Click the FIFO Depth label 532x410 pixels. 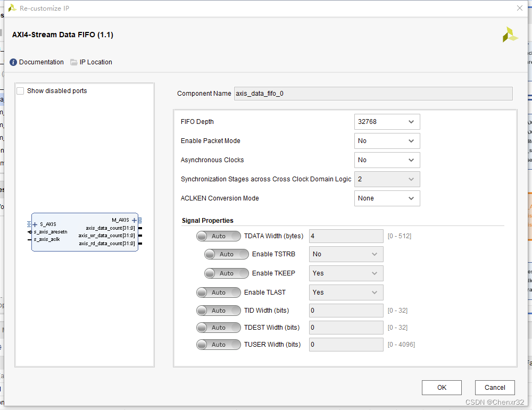pos(197,122)
